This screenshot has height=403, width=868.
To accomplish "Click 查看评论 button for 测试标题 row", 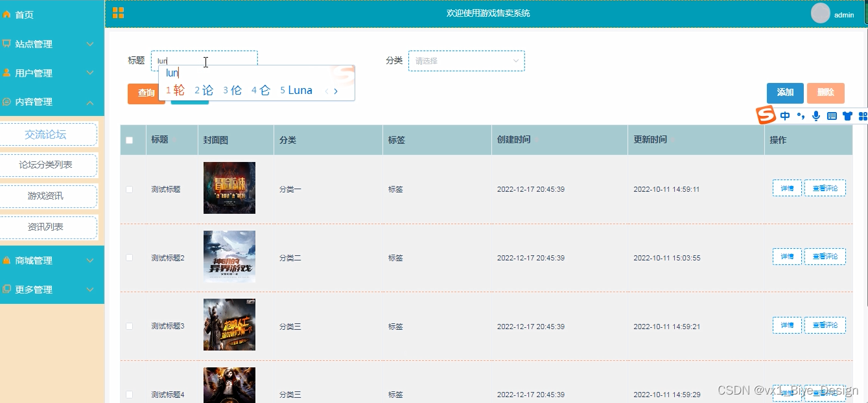I will pos(825,189).
